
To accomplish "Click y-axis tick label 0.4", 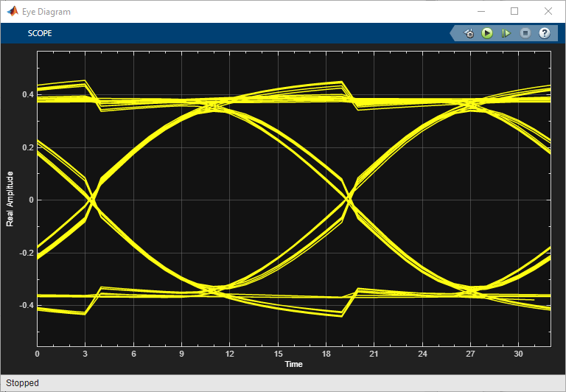I will (28, 94).
